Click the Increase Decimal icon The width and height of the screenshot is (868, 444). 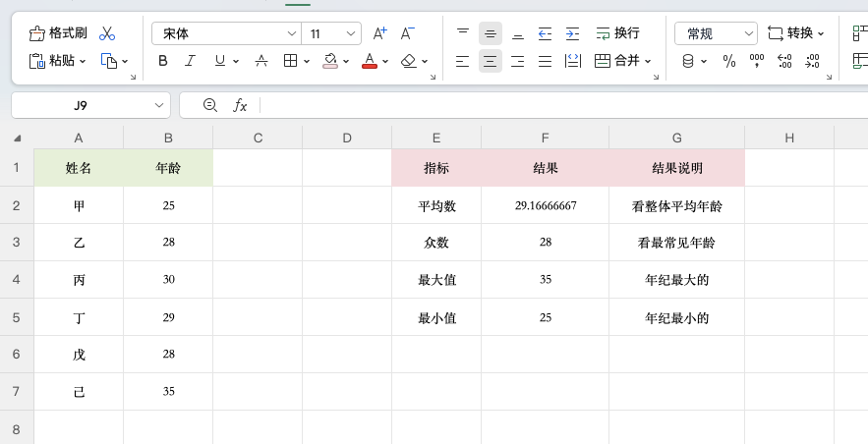(784, 61)
